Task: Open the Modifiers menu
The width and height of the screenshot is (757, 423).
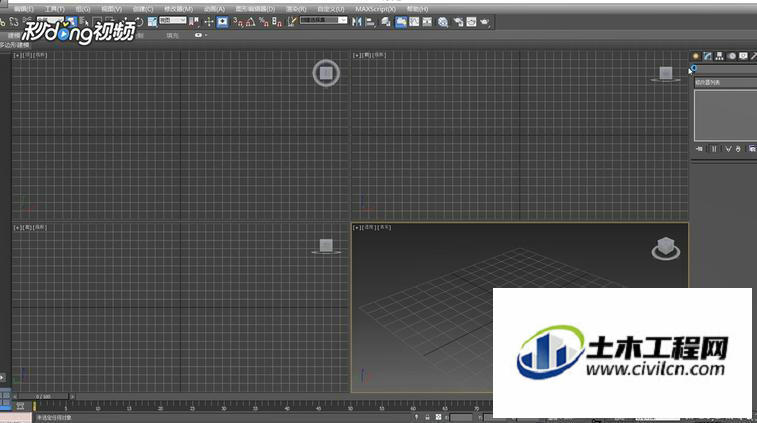Action: (x=178, y=9)
